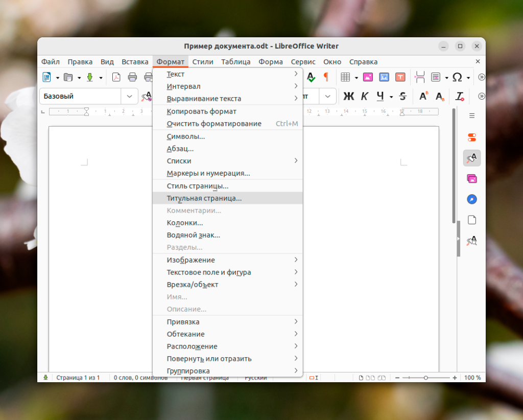Toggle superscript formatting

point(423,97)
